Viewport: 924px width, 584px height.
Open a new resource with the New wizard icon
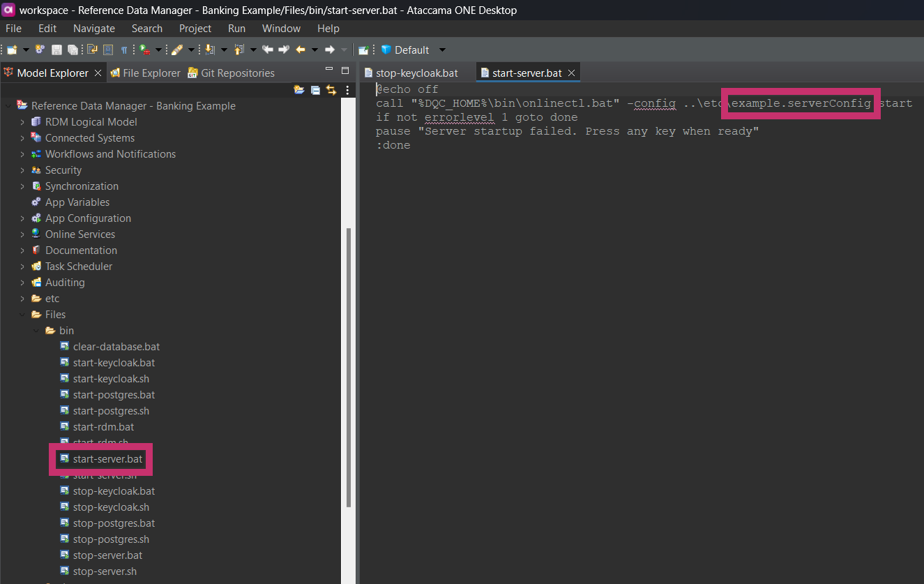tap(13, 50)
